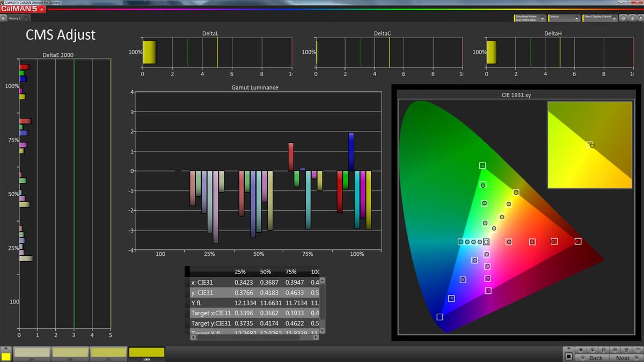Expand the Source dropdown
644x362 pixels.
563,17
